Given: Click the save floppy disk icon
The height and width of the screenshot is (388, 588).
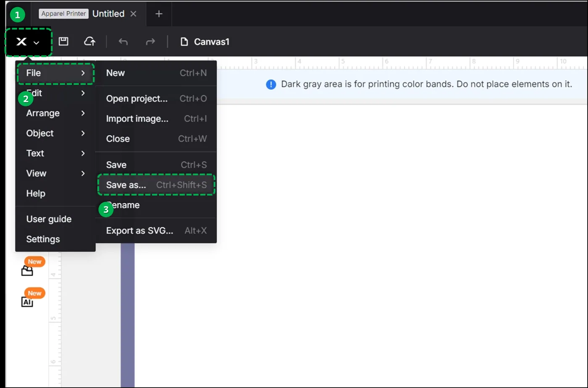Looking at the screenshot, I should [x=63, y=41].
